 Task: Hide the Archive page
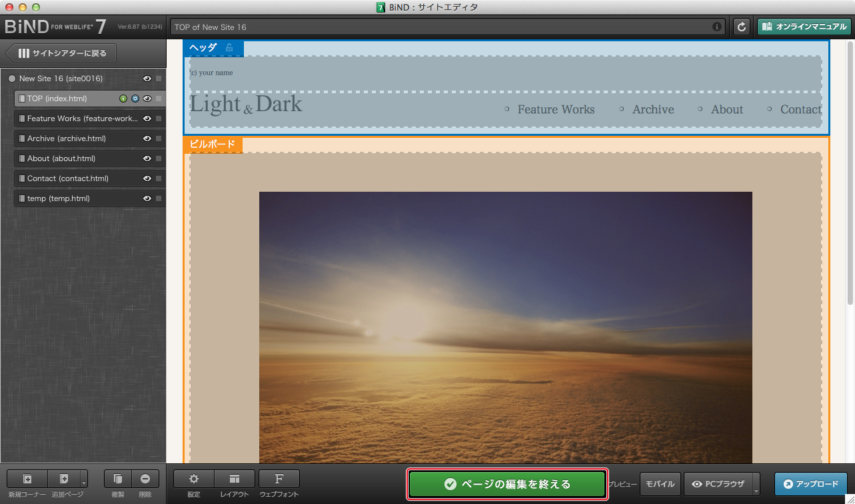(x=147, y=138)
